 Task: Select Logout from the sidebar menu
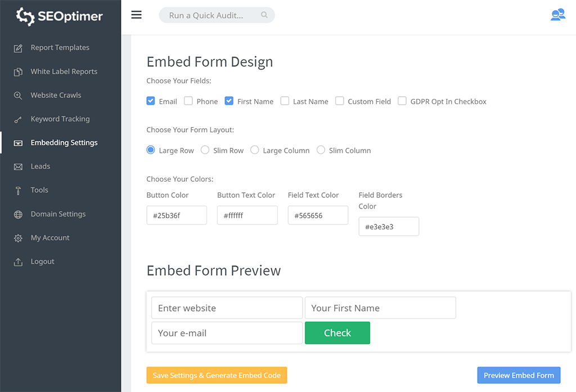coord(42,262)
